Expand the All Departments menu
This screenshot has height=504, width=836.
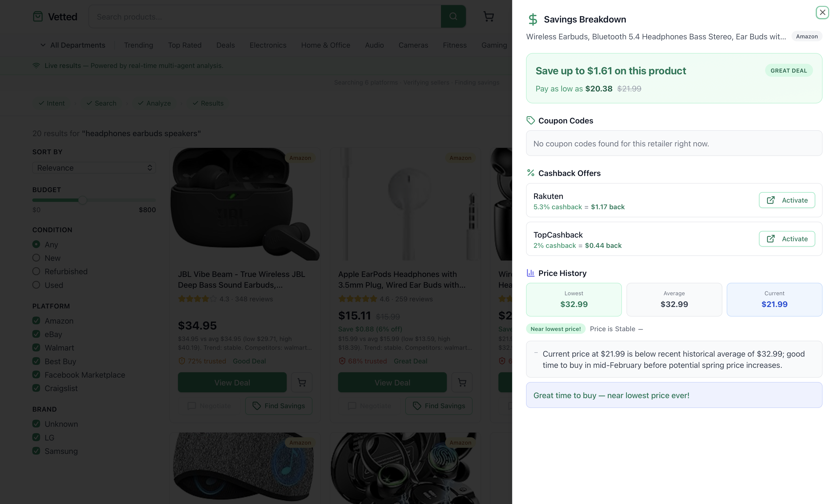coord(73,45)
